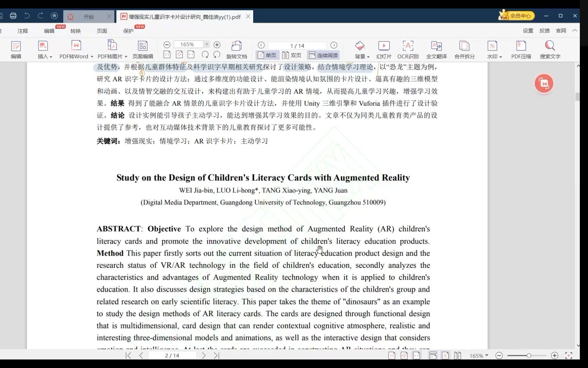Toggle double page icon in bottom bar
This screenshot has height=368, width=588.
click(x=457, y=355)
